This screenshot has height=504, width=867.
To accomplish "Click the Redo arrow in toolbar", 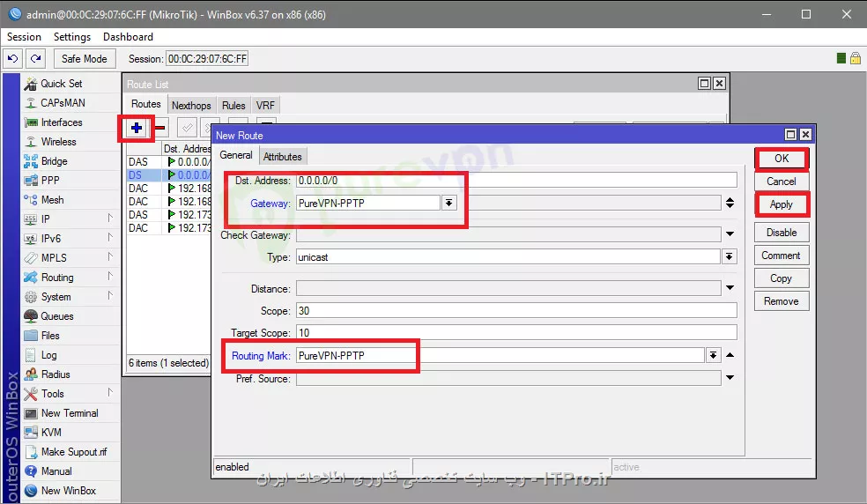I will 36,59.
